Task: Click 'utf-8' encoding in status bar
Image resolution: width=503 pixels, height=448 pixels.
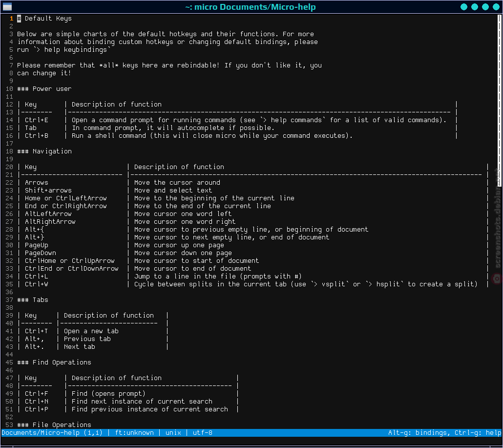Action: [x=202, y=432]
